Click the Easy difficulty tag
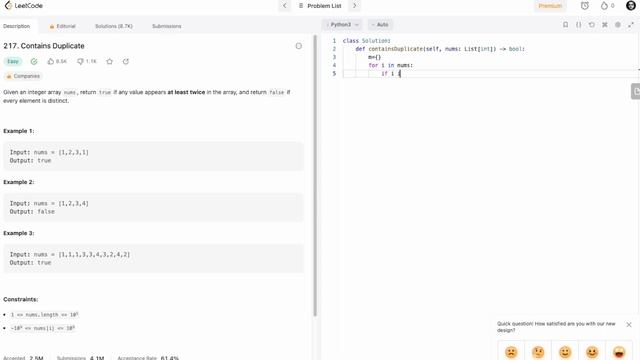 (13, 61)
